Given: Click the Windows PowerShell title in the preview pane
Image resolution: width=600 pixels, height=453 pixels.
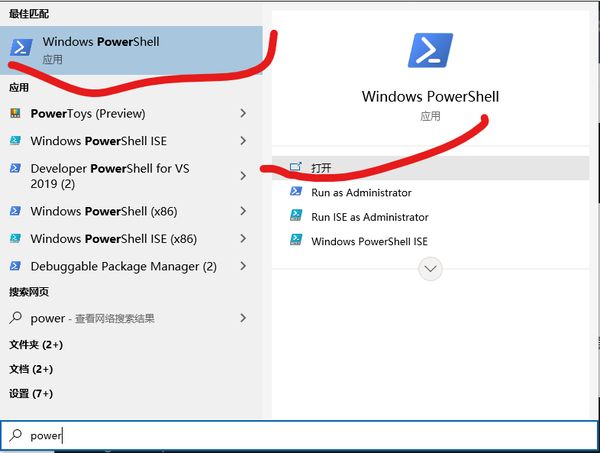Looking at the screenshot, I should (x=430, y=96).
